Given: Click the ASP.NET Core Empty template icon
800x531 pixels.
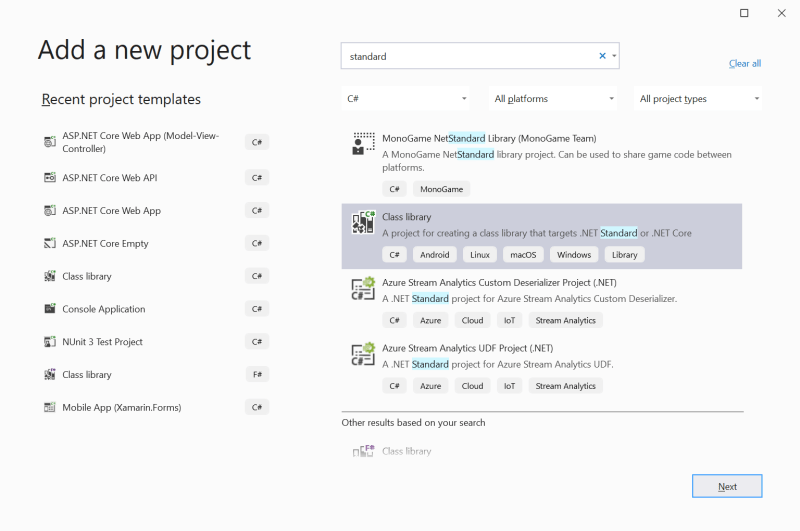Looking at the screenshot, I should (49, 243).
